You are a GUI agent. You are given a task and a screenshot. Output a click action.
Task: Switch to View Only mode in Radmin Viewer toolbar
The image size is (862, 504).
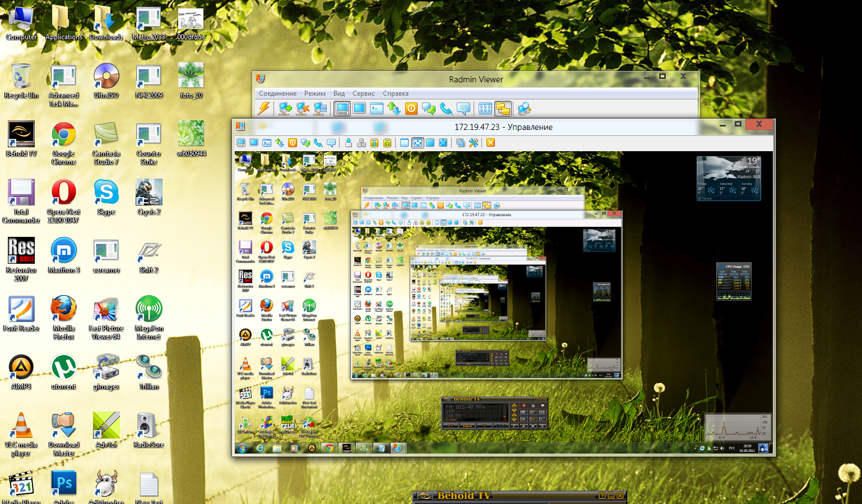pos(359,108)
